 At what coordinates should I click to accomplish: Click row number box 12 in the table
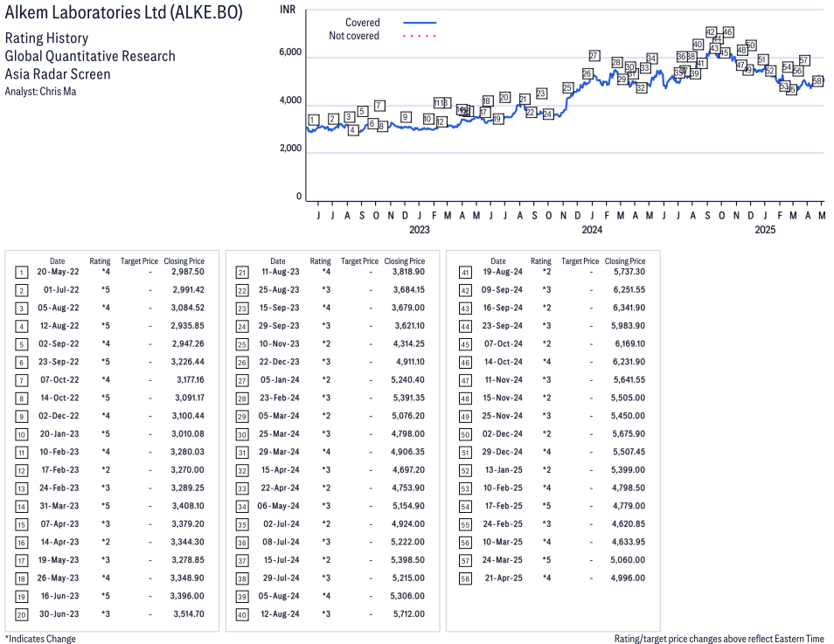[21, 471]
